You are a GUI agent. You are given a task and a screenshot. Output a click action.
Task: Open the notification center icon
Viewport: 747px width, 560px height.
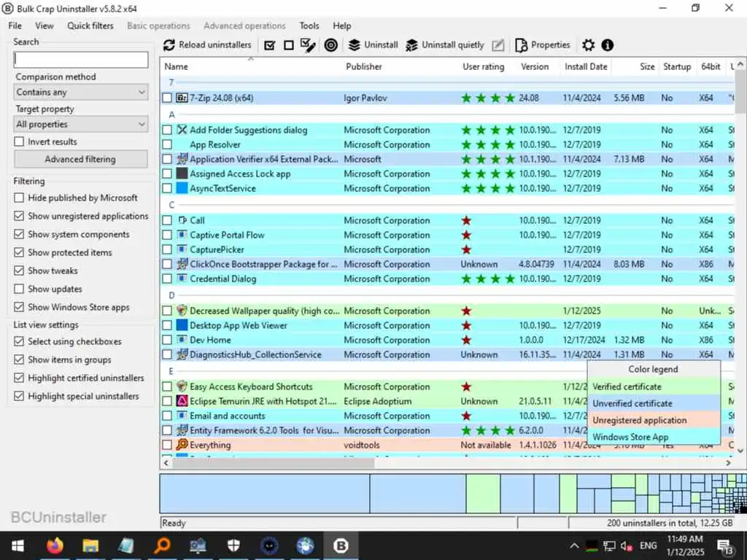[725, 546]
